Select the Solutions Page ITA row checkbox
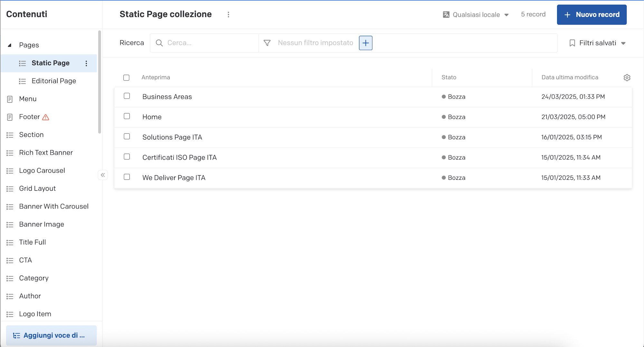Viewport: 644px width, 347px height. (127, 137)
